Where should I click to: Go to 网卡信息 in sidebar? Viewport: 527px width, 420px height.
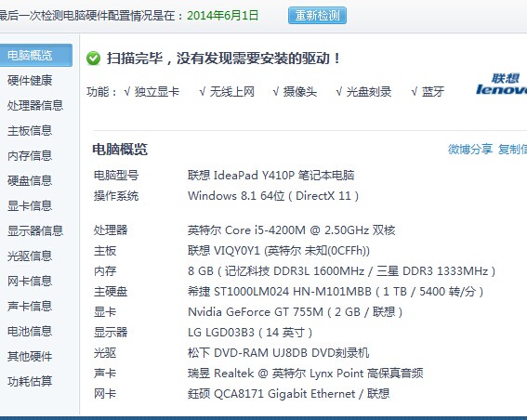(30, 281)
